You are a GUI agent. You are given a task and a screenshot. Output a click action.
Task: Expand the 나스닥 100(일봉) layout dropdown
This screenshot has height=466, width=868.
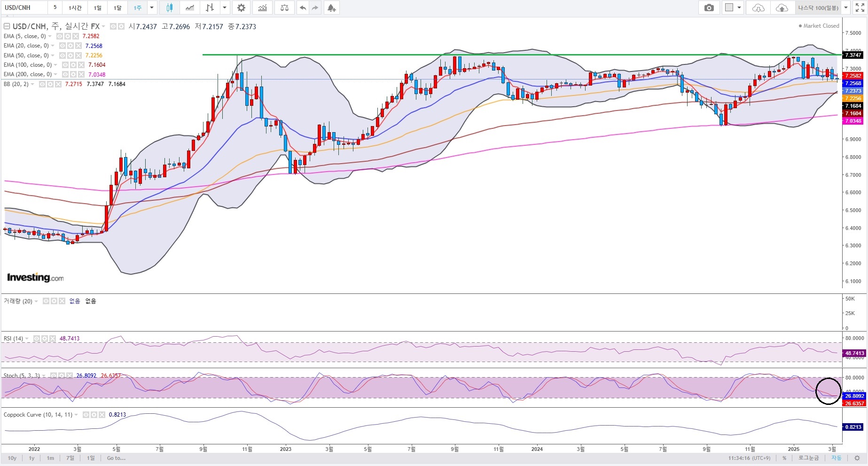846,8
